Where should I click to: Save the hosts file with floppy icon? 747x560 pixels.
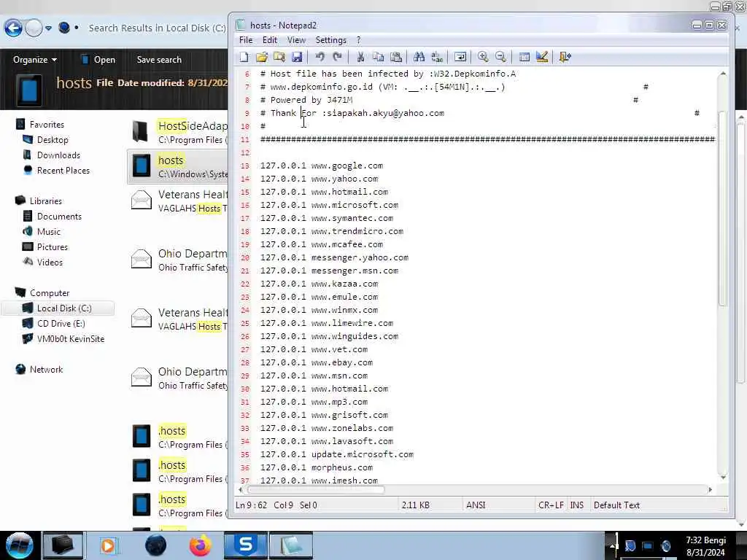click(297, 57)
